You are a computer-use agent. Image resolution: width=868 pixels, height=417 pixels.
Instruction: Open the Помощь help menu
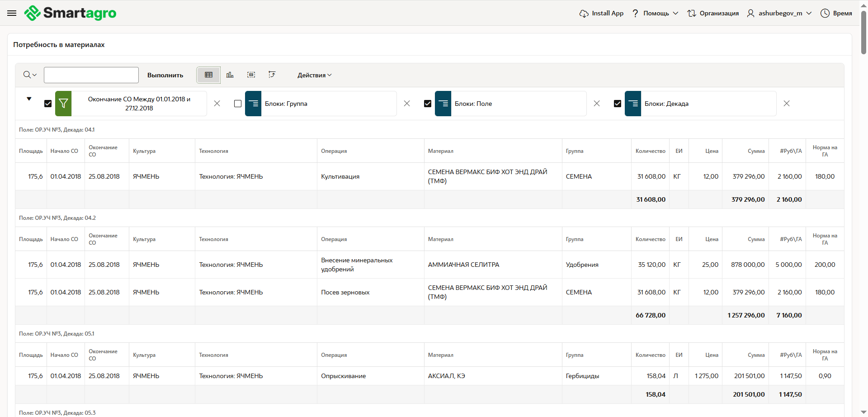pyautogui.click(x=655, y=13)
